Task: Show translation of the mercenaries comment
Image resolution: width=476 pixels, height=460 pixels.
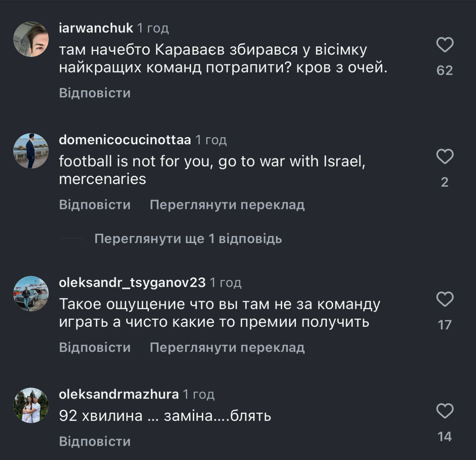Action: [227, 205]
